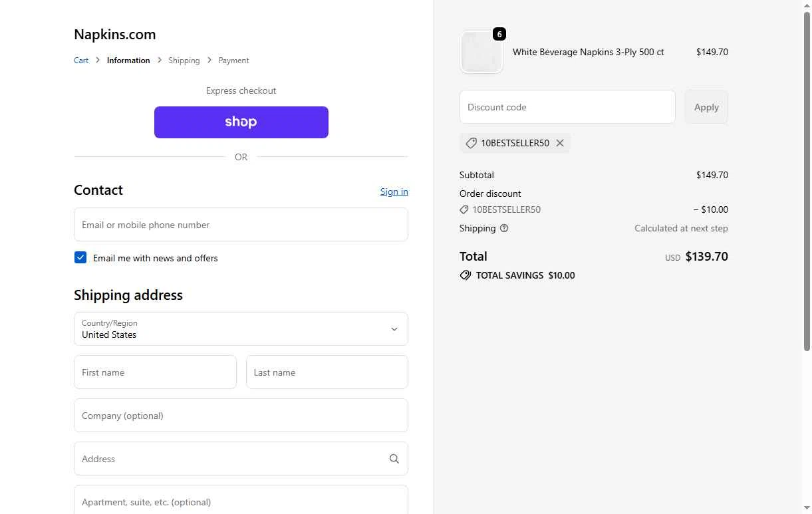
Task: Click the Email or mobile phone number field
Action: 241,225
